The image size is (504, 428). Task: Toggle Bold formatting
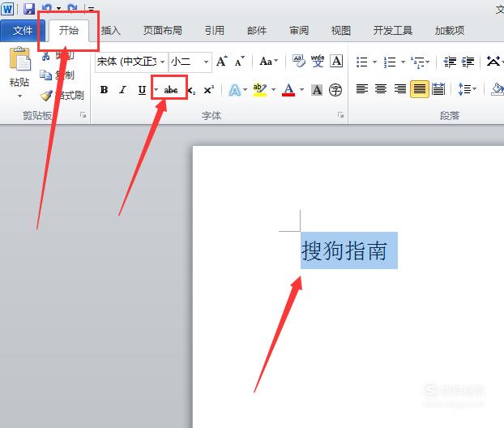105,90
